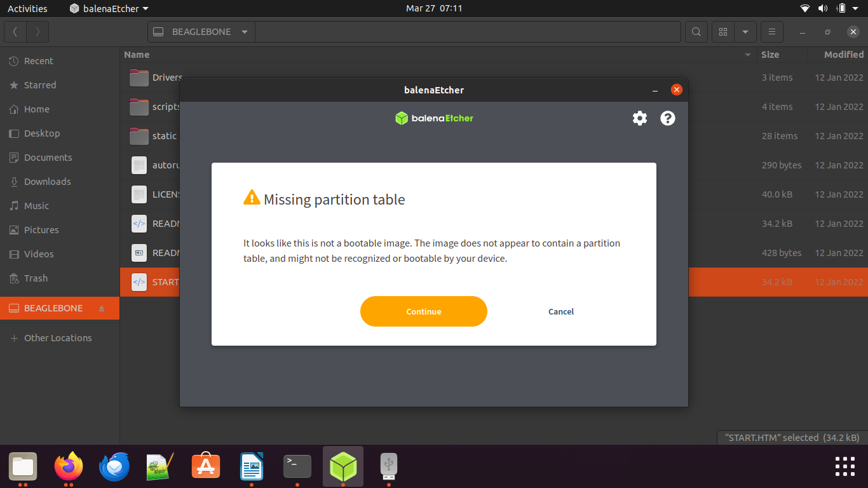Select the Drivers folder icon
This screenshot has width=868, height=488.
pos(139,78)
